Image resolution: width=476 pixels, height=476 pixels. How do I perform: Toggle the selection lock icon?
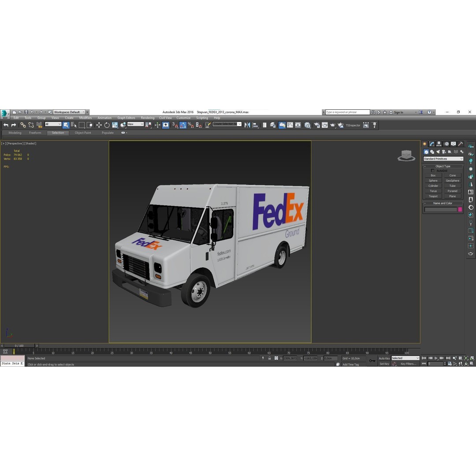[270, 358]
